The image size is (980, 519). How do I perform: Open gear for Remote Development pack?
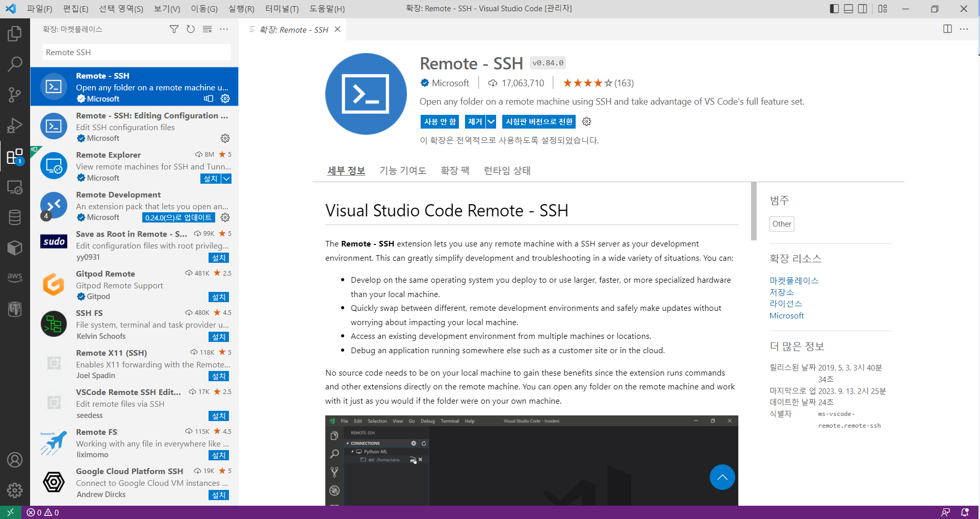225,217
